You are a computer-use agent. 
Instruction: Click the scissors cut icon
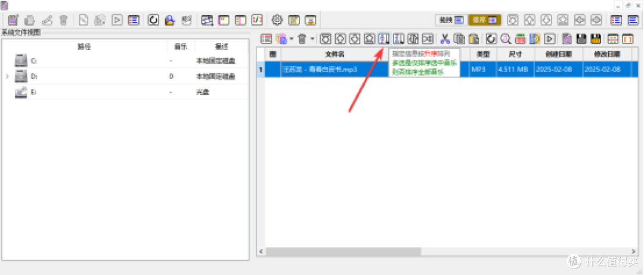point(445,39)
